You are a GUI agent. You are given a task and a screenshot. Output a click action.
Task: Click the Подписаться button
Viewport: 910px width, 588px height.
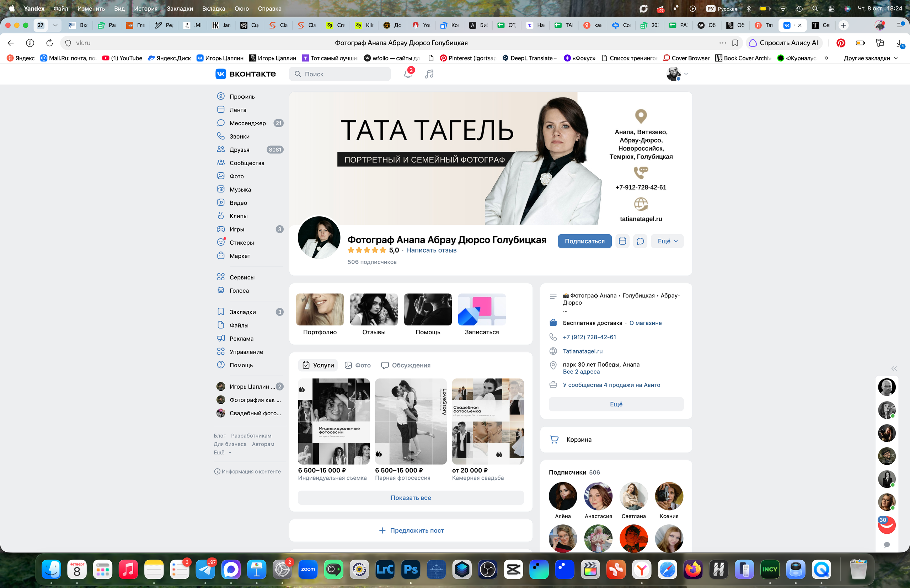[x=584, y=241]
